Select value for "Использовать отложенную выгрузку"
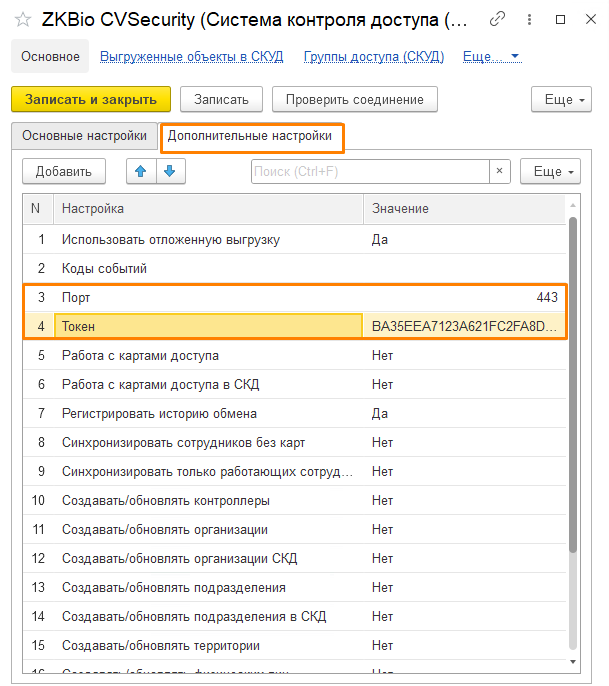This screenshot has width=609, height=686. pos(464,240)
